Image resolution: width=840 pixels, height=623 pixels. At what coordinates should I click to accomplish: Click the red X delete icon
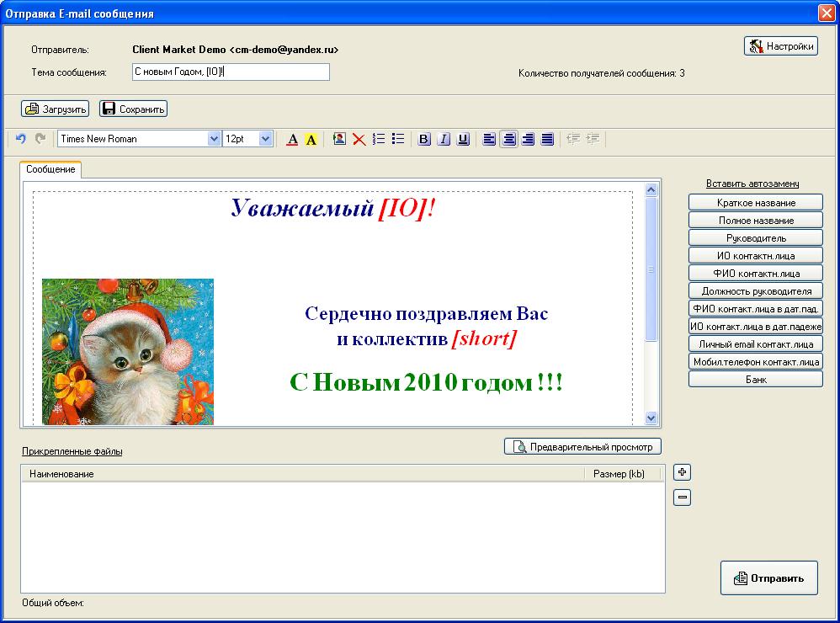pyautogui.click(x=359, y=139)
